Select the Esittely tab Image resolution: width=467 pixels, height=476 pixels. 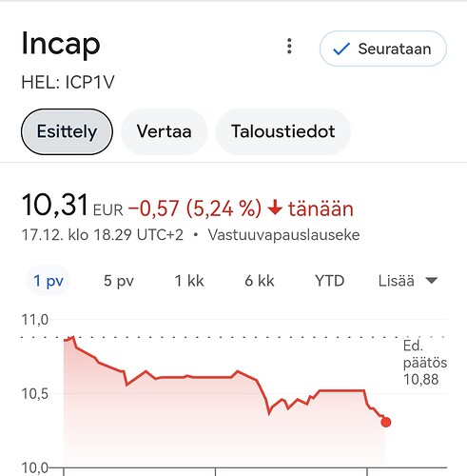[67, 131]
